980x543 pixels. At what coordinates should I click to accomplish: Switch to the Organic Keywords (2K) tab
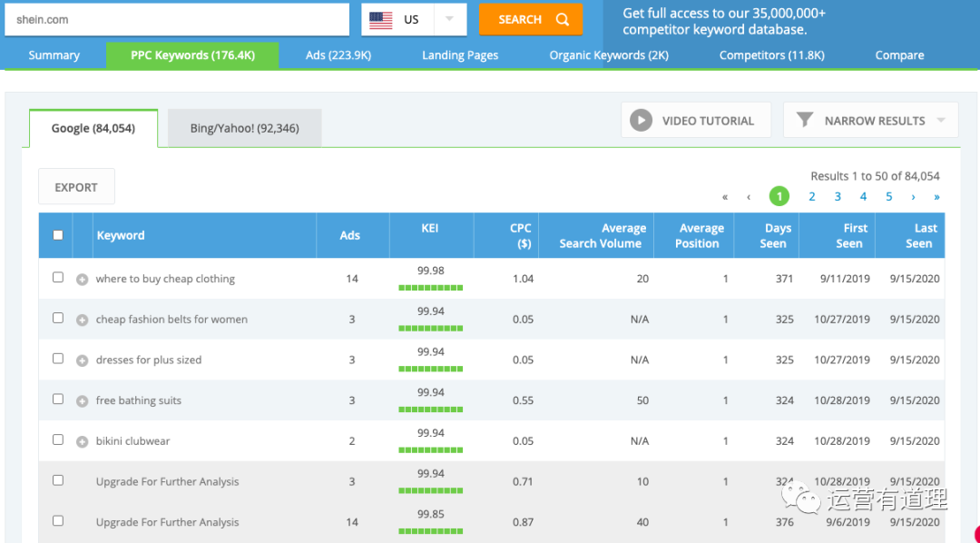[608, 55]
